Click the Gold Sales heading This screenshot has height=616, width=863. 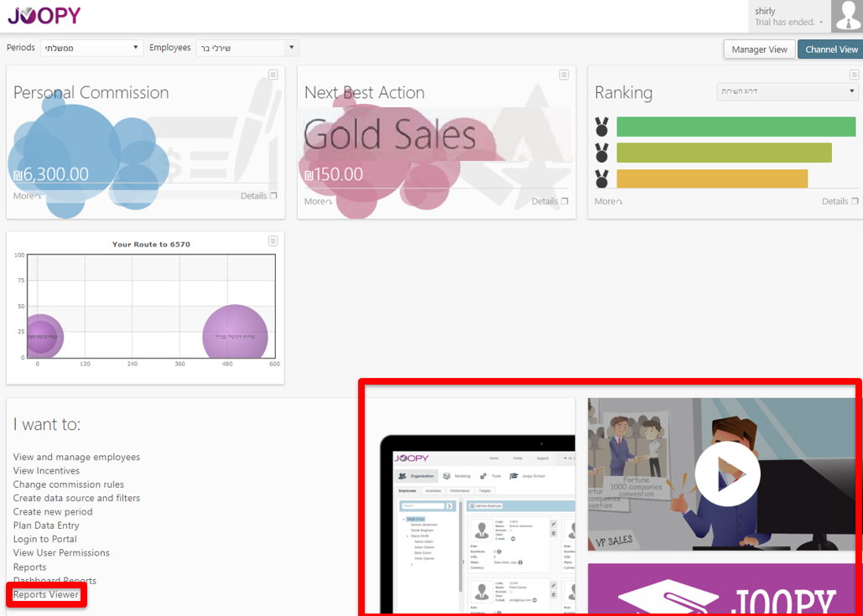390,135
